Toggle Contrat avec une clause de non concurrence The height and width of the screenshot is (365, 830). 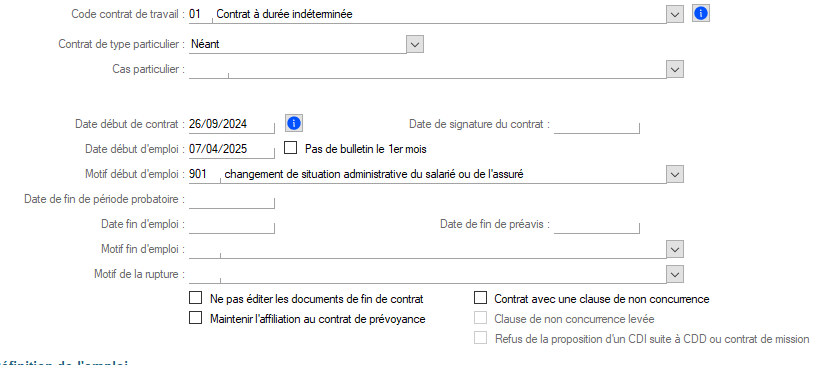point(480,298)
